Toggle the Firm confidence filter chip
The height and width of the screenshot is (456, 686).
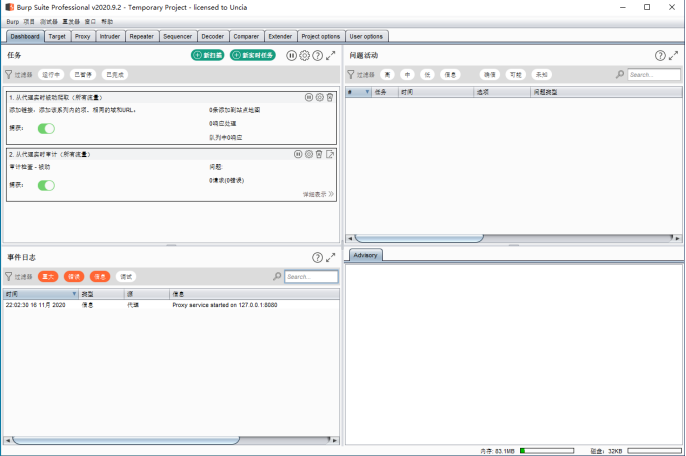pos(516,74)
